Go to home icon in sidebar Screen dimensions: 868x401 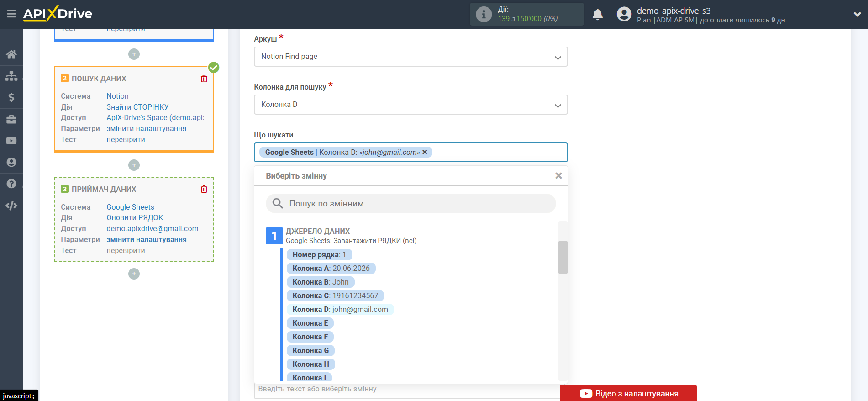pos(11,54)
